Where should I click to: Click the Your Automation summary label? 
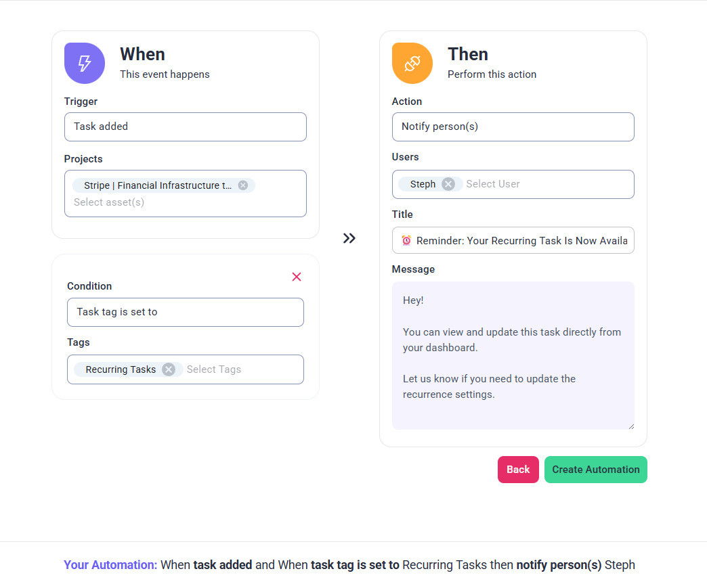pos(110,565)
